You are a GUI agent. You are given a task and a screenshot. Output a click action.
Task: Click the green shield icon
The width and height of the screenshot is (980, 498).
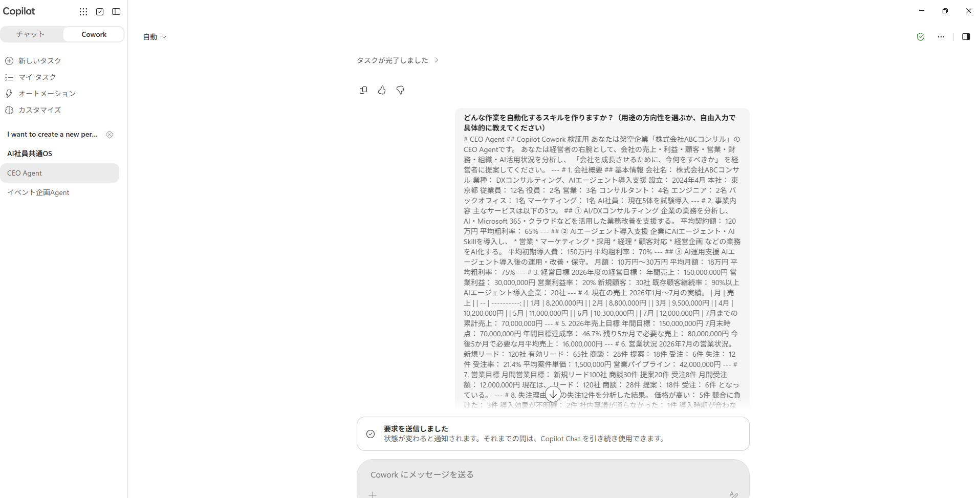pyautogui.click(x=921, y=37)
